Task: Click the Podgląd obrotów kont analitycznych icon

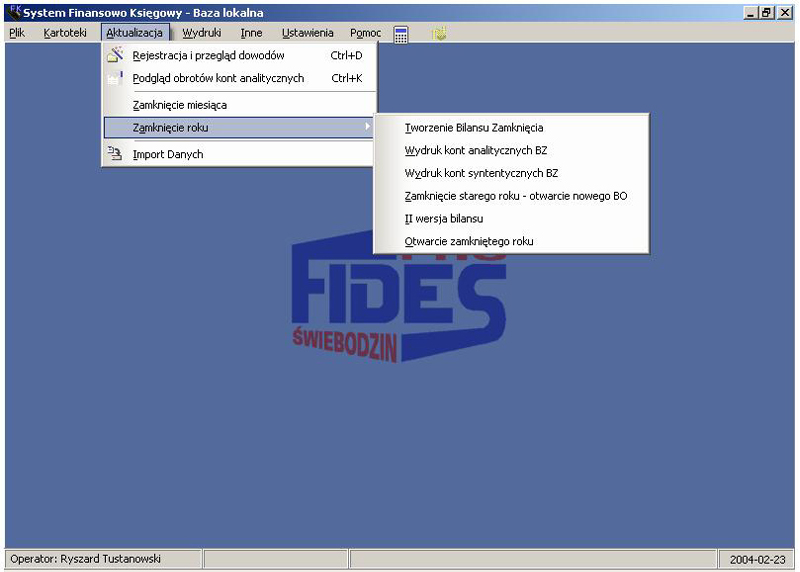Action: coord(115,78)
